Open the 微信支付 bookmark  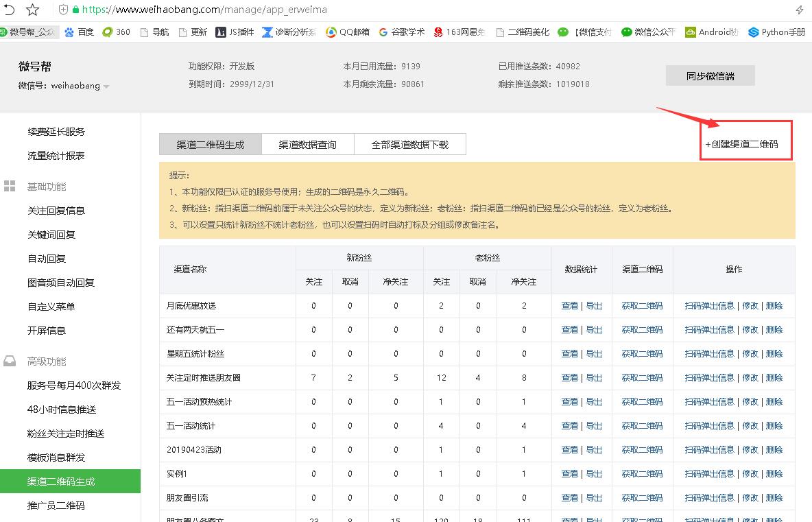coord(585,32)
